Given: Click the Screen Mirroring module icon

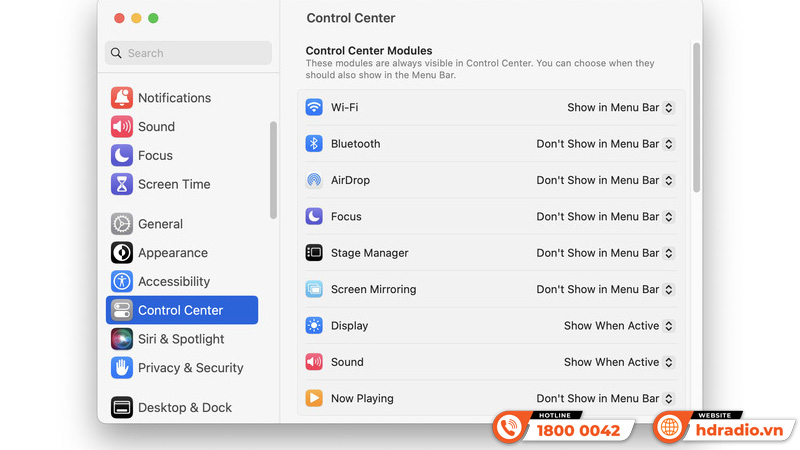Looking at the screenshot, I should [x=314, y=289].
